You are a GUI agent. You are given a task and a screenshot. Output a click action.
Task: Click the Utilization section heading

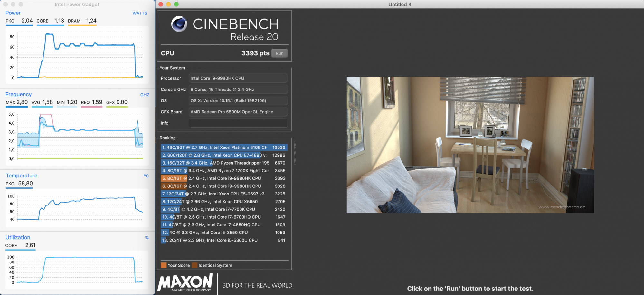pyautogui.click(x=18, y=237)
